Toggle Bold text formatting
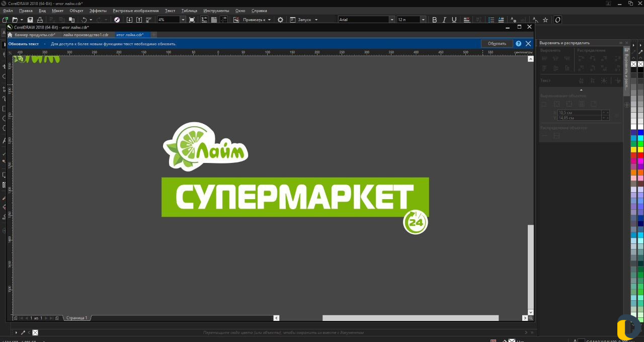644x342 pixels. coord(435,20)
